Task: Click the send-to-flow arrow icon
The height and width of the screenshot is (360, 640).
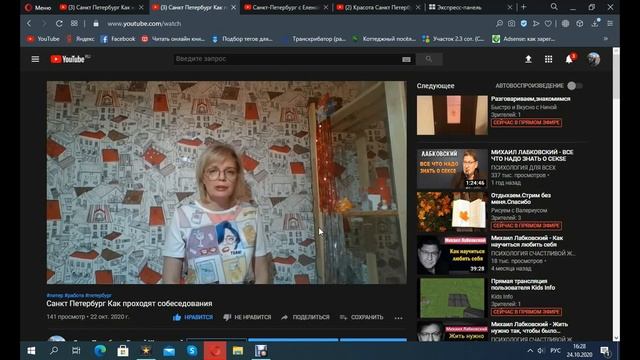Action: (536, 24)
